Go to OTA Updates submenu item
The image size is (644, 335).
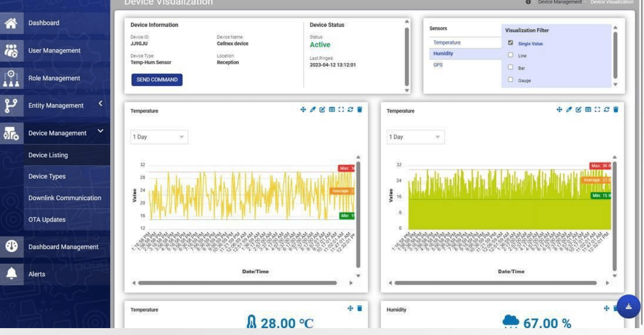click(47, 220)
